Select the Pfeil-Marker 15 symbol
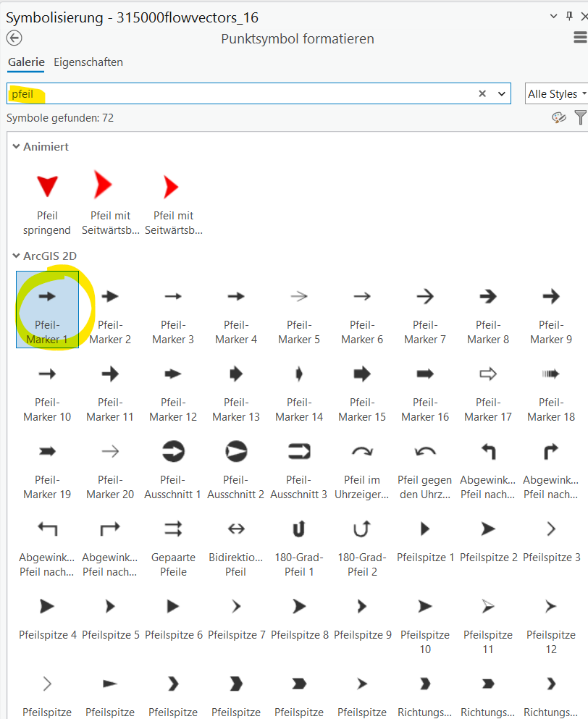 (362, 387)
